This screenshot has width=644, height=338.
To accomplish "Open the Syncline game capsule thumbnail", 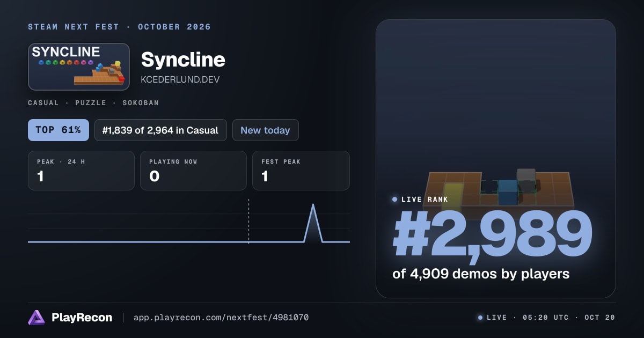I will click(x=79, y=67).
